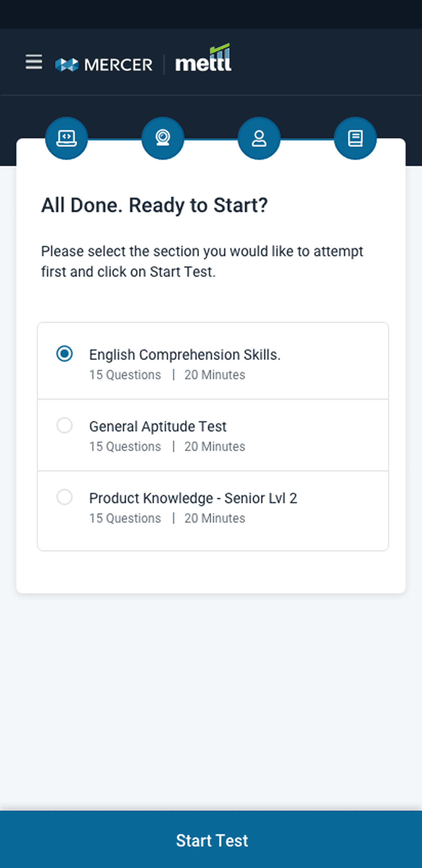Screen dimensions: 422x868
Task: Open the hamburger navigation menu
Action: coord(34,62)
